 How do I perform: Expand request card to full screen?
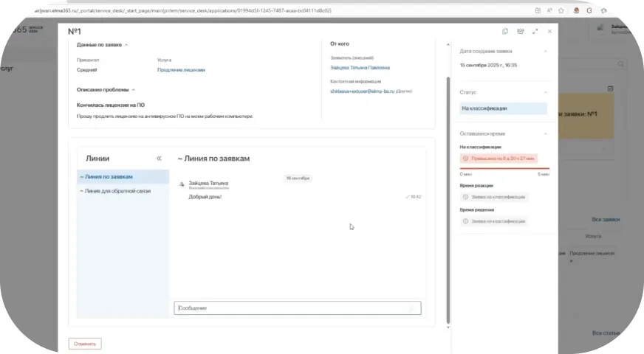535,32
